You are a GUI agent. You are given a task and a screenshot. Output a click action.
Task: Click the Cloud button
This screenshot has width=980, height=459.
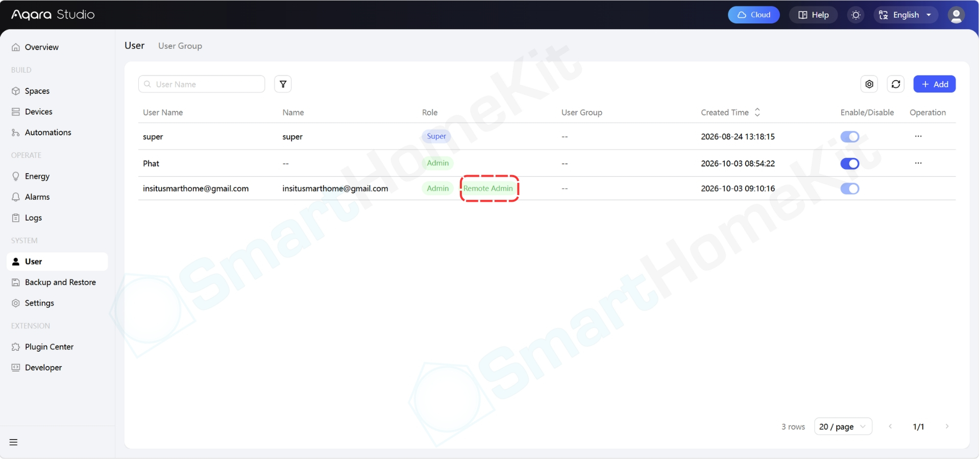pos(753,15)
